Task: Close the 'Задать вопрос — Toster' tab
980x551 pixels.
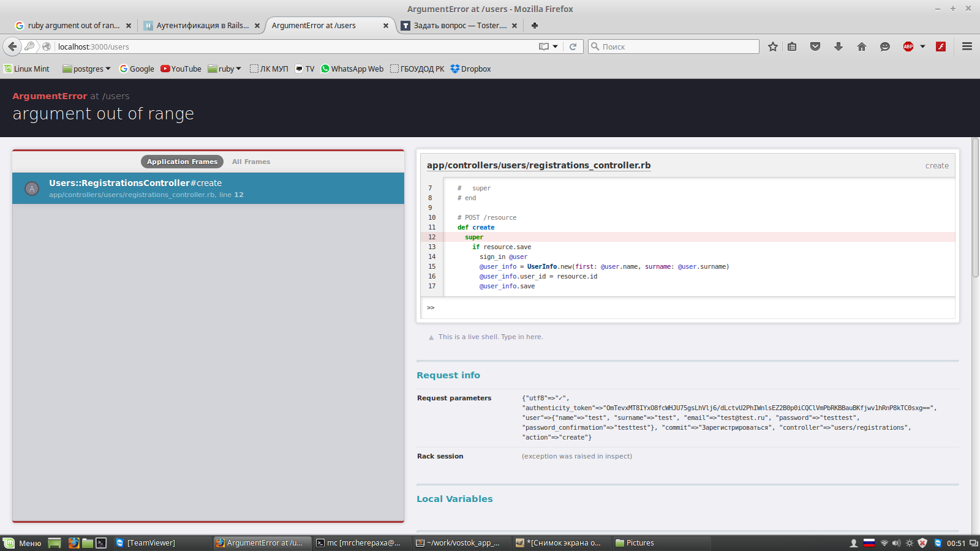Action: 514,26
